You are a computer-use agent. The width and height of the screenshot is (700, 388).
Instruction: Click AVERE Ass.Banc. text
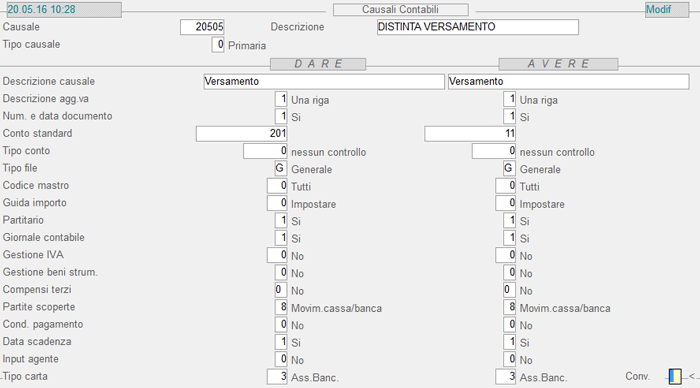543,378
